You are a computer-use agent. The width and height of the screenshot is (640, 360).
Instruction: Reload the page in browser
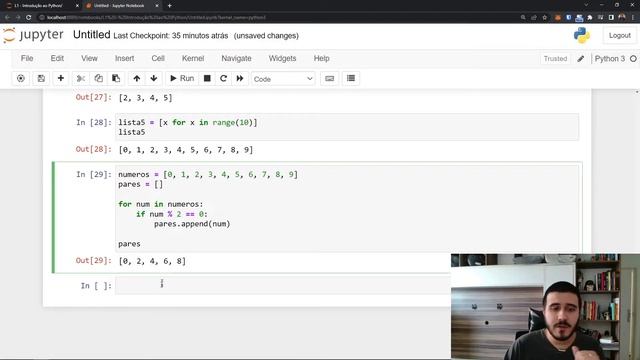tap(29, 18)
